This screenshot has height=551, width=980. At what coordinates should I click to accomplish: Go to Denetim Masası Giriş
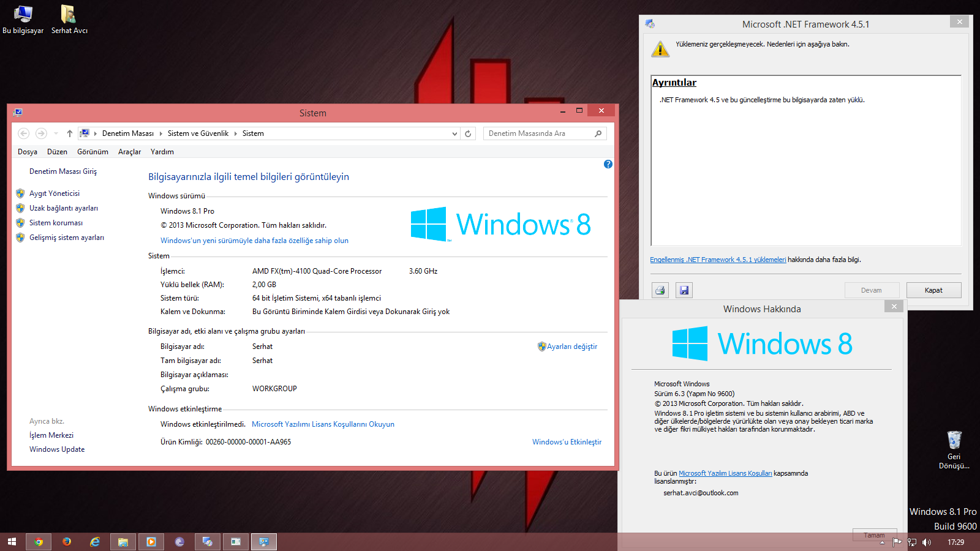pyautogui.click(x=63, y=171)
